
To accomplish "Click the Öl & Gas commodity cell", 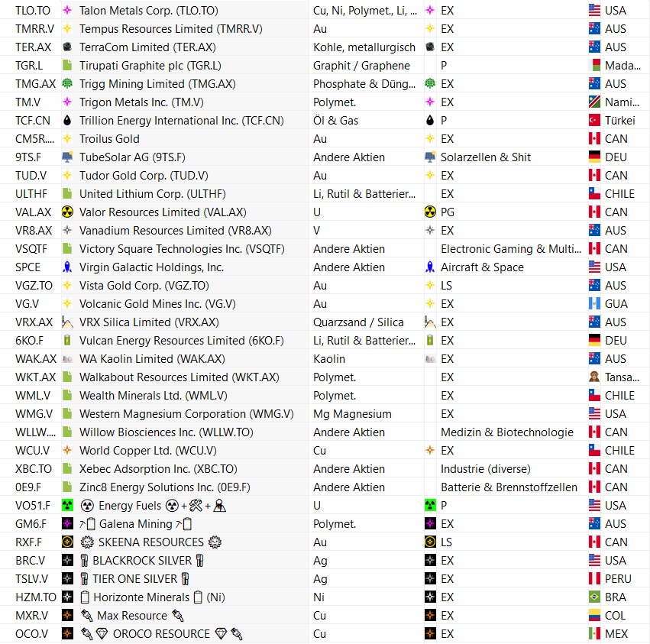I will point(336,120).
